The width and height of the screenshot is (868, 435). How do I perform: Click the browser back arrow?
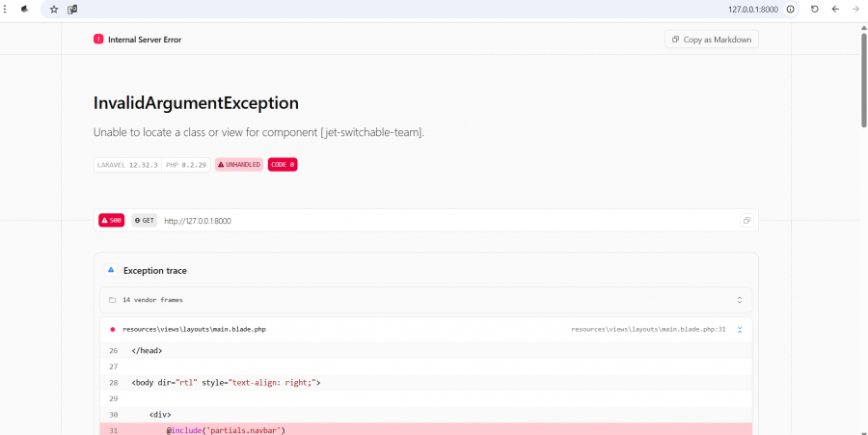835,9
